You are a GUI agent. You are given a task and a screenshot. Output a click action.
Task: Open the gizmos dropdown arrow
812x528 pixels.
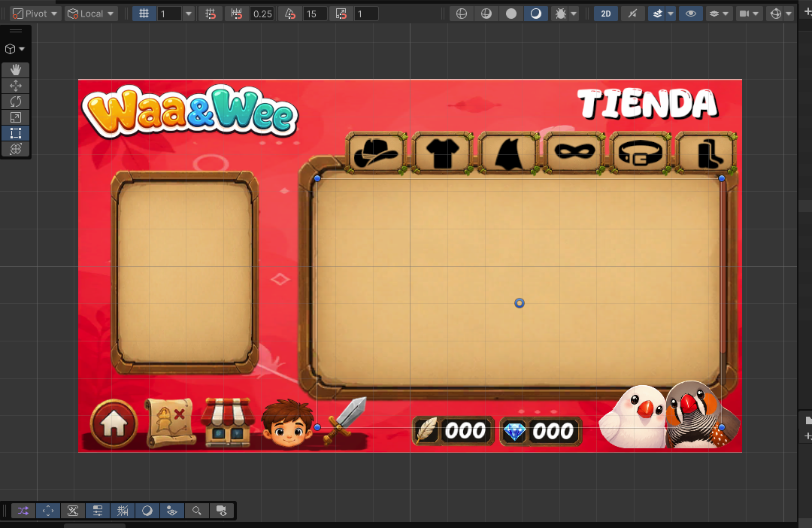[789, 14]
